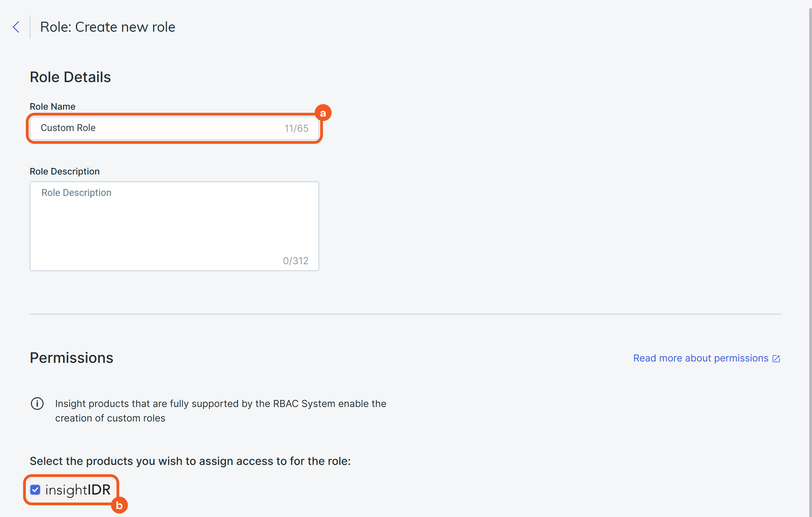Click the 'Role: Create new role' page title
This screenshot has width=812, height=517.
click(108, 27)
